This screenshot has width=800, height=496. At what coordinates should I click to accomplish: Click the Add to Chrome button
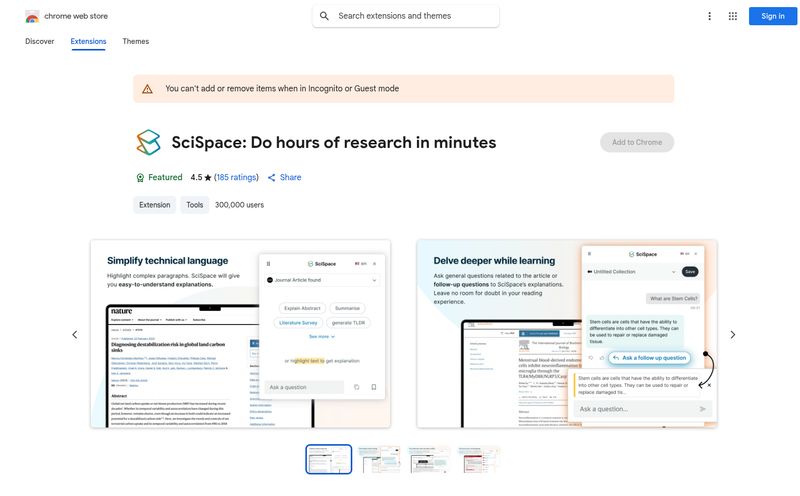coord(637,142)
